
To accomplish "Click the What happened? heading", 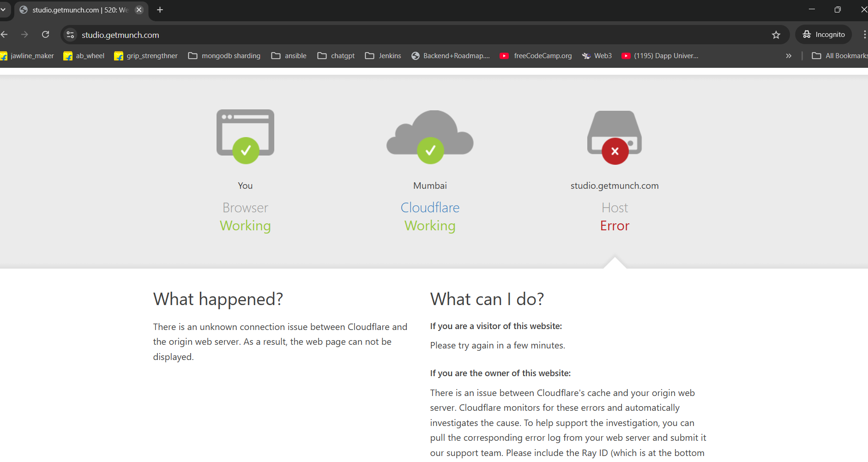I will coord(218,299).
